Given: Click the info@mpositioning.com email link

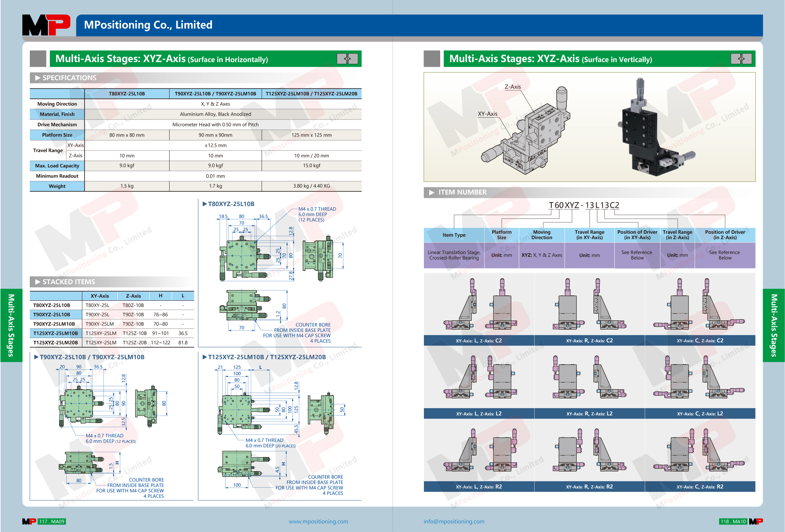Looking at the screenshot, I should tap(454, 521).
